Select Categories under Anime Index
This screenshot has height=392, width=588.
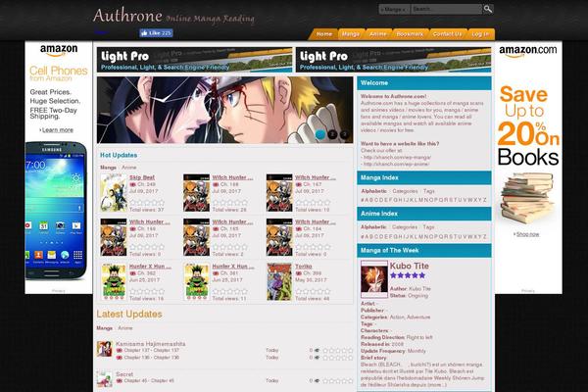pos(405,227)
